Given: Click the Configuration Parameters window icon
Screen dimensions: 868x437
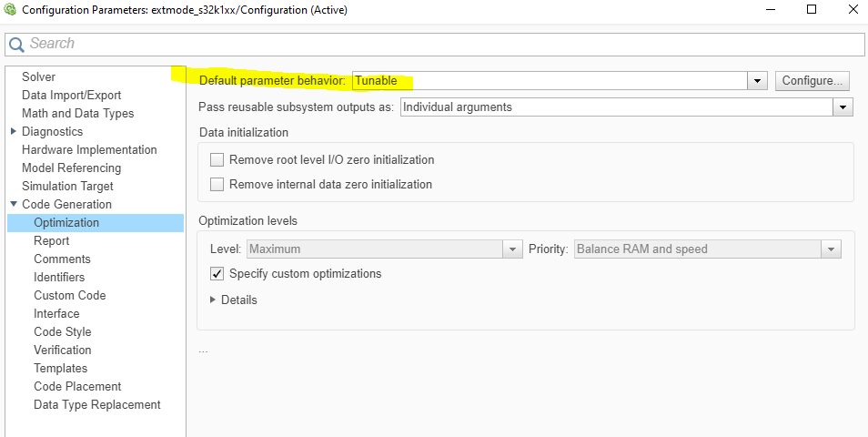Looking at the screenshot, I should 11,10.
